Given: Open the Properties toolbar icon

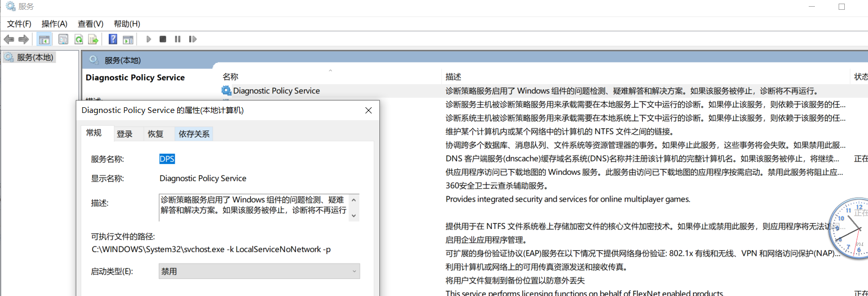Looking at the screenshot, I should tap(63, 39).
